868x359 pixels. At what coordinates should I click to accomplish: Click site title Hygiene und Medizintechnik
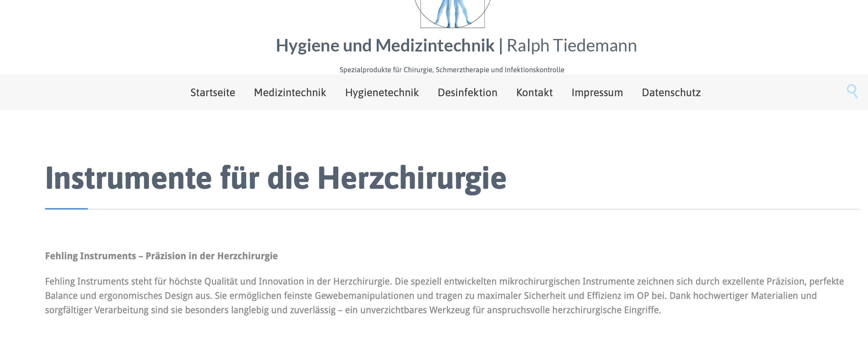click(385, 46)
